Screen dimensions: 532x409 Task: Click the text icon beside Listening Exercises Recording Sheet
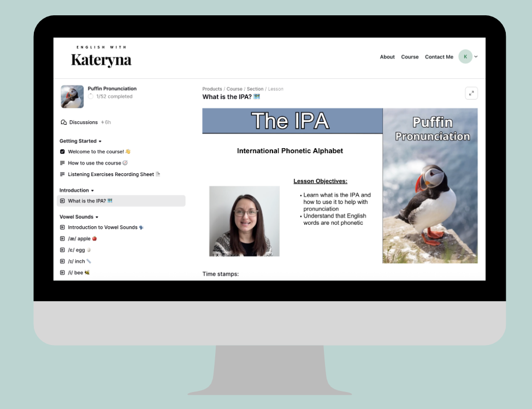point(62,174)
